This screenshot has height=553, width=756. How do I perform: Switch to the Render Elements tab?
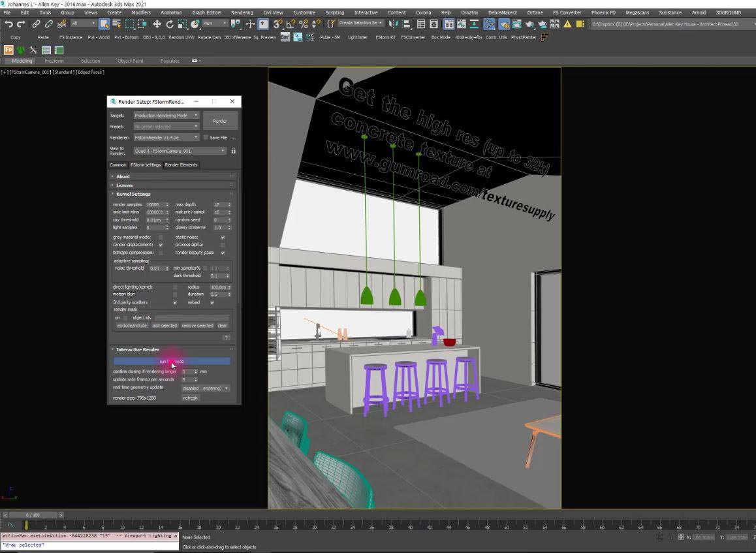click(181, 165)
